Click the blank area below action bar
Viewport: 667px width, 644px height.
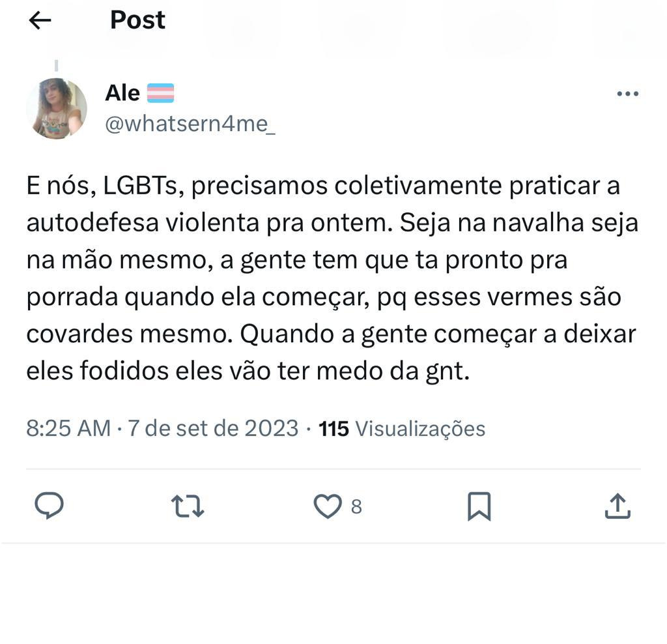point(333,594)
